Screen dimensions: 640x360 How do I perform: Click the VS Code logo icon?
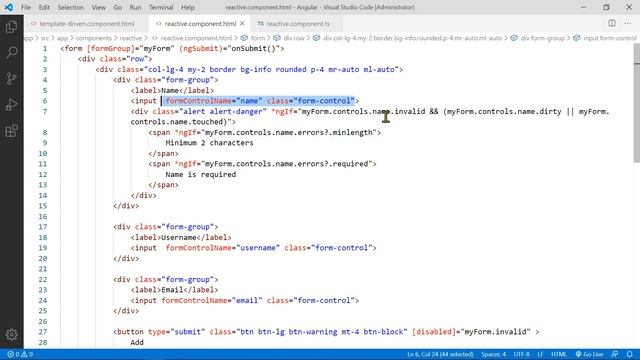(x=9, y=7)
